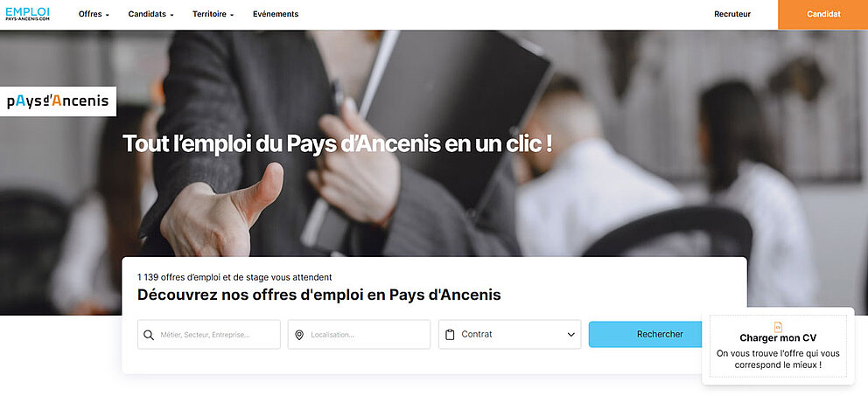Click the Tout l'emploi du Pays d'Ancenis headline

click(x=337, y=143)
